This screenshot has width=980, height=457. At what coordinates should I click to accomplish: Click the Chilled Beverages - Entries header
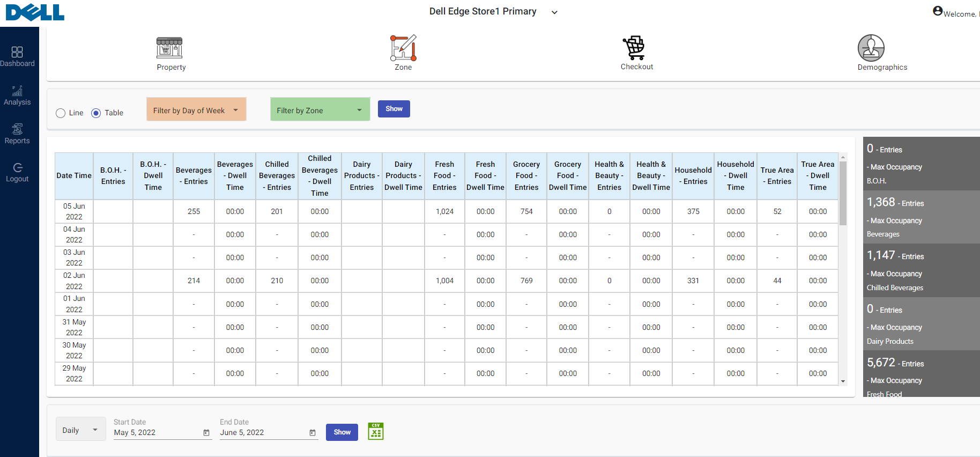[x=277, y=176]
